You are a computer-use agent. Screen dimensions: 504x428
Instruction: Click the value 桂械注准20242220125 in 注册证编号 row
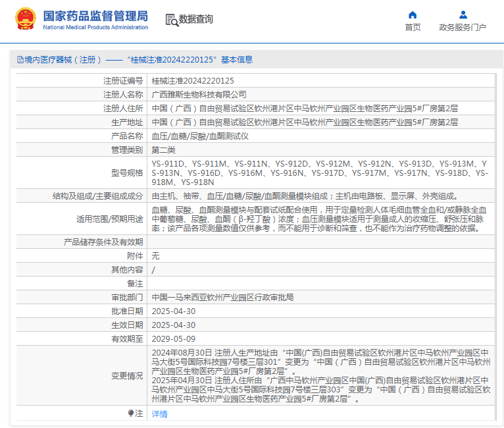[193, 81]
